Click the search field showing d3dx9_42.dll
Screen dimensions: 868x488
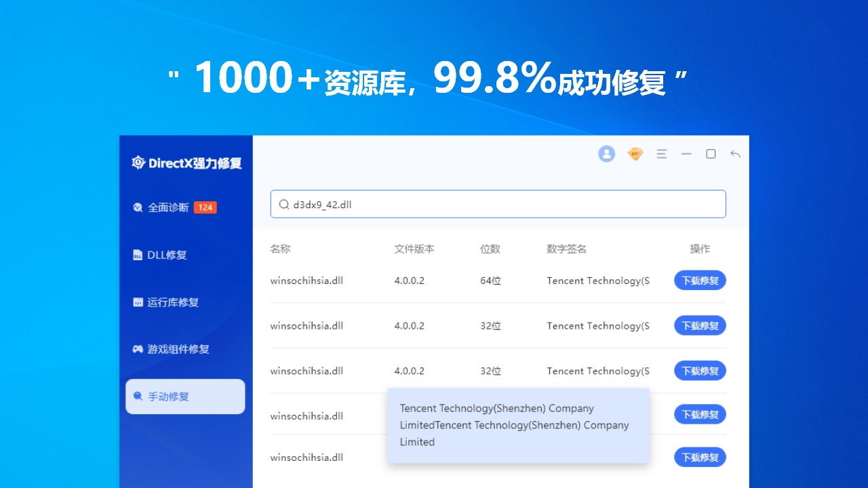(498, 204)
